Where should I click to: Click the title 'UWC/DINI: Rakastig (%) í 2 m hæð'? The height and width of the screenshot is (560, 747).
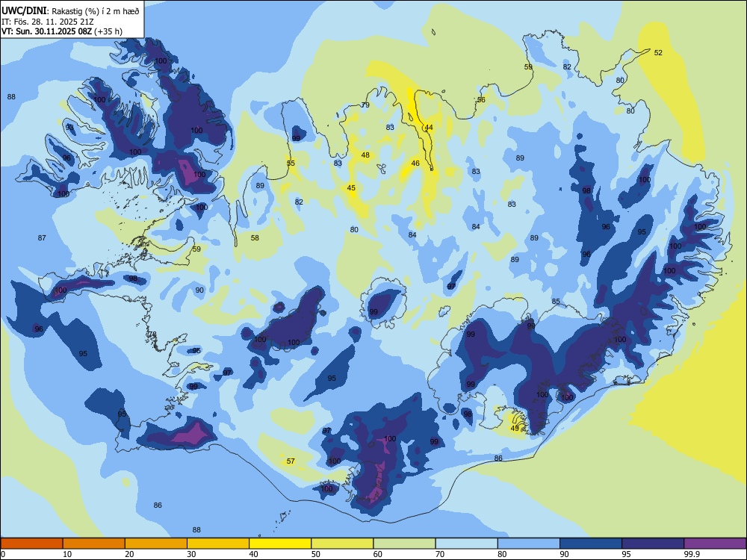[70, 11]
